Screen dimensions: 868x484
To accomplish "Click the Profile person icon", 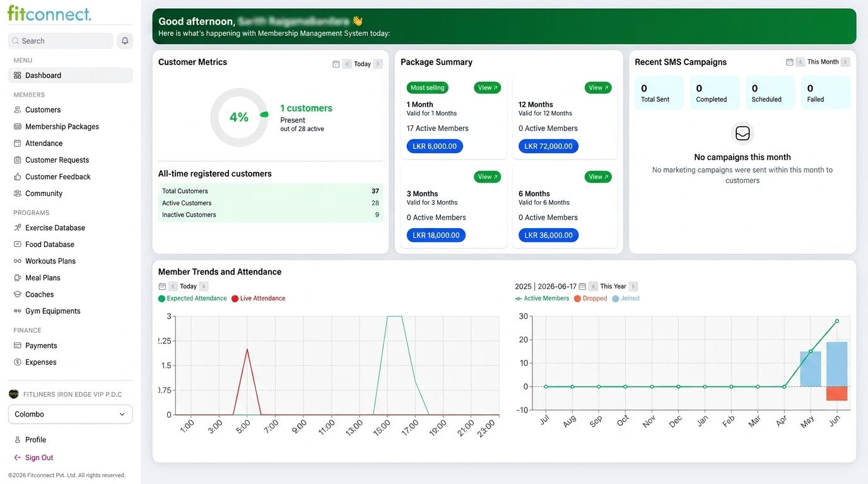I will point(18,440).
